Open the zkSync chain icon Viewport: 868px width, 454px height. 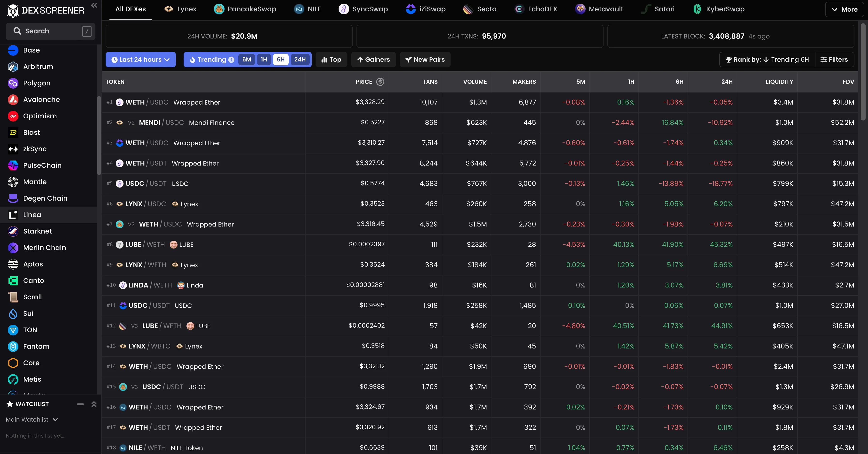pos(13,149)
